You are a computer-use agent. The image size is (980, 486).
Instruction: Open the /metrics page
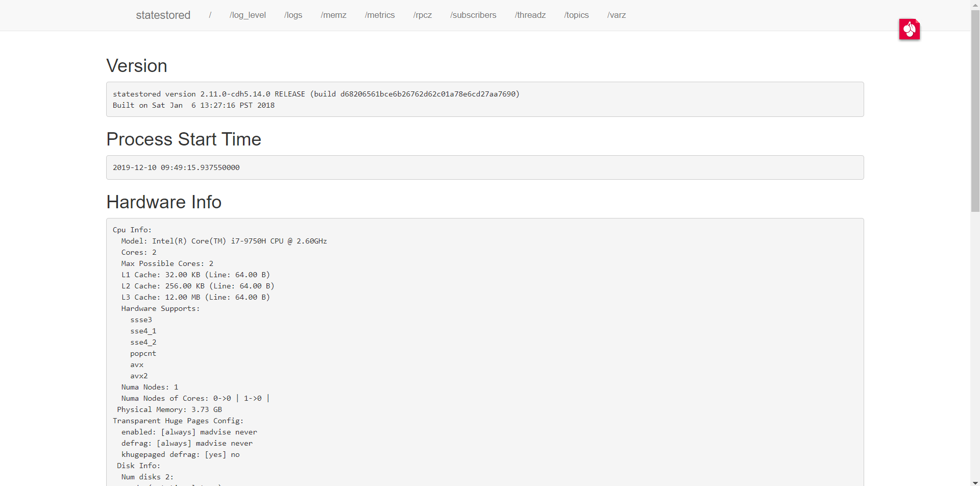coord(380,15)
